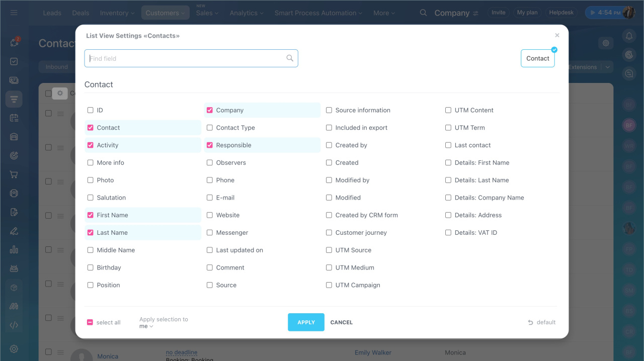Open the Apply selection to 'me' dropdown

(146, 326)
